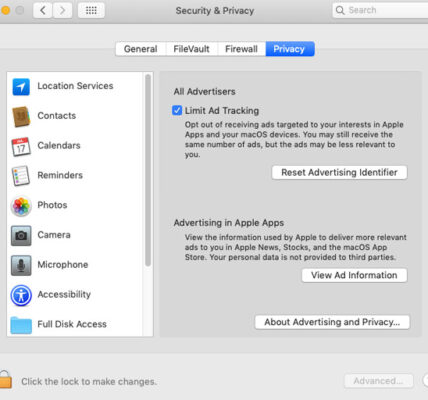This screenshot has height=400, width=428.
Task: Go forward with the right arrow button
Action: (62, 11)
